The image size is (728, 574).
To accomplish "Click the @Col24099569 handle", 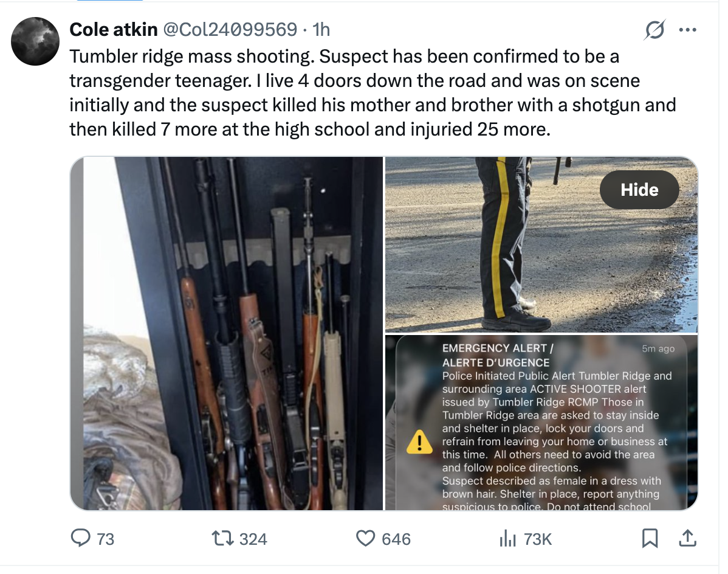I will point(231,29).
